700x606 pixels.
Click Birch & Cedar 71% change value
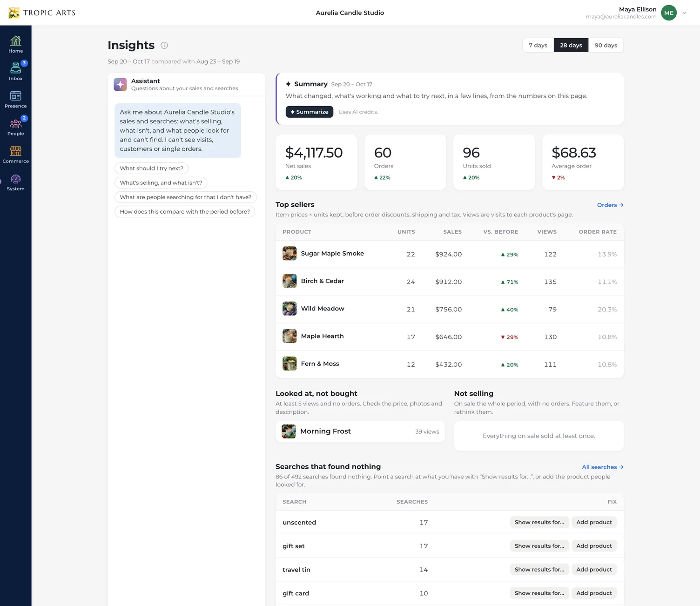click(x=510, y=282)
